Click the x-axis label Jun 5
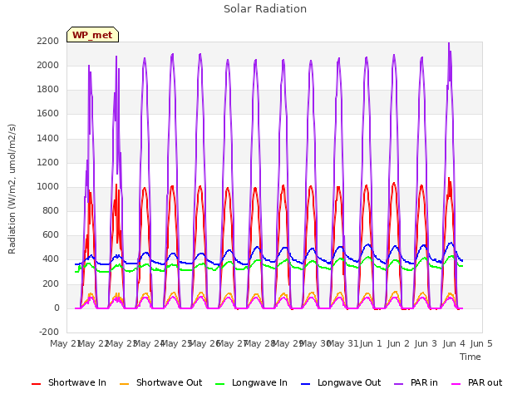This screenshot has height=399, width=532. pyautogui.click(x=481, y=343)
